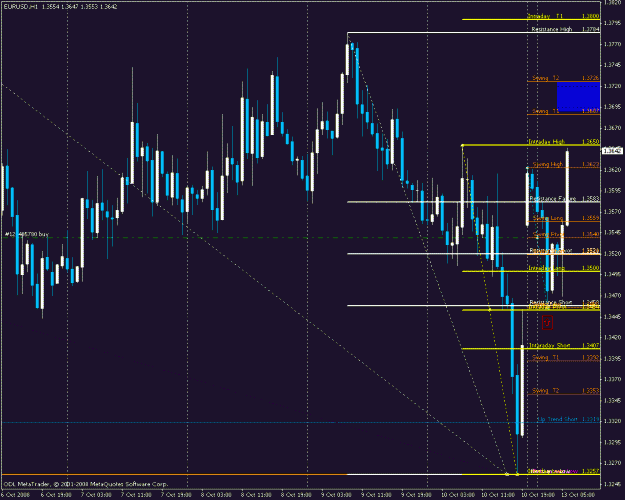Click the 9 Oct 19:00 time label
The width and height of the screenshot is (625, 500).
click(417, 495)
